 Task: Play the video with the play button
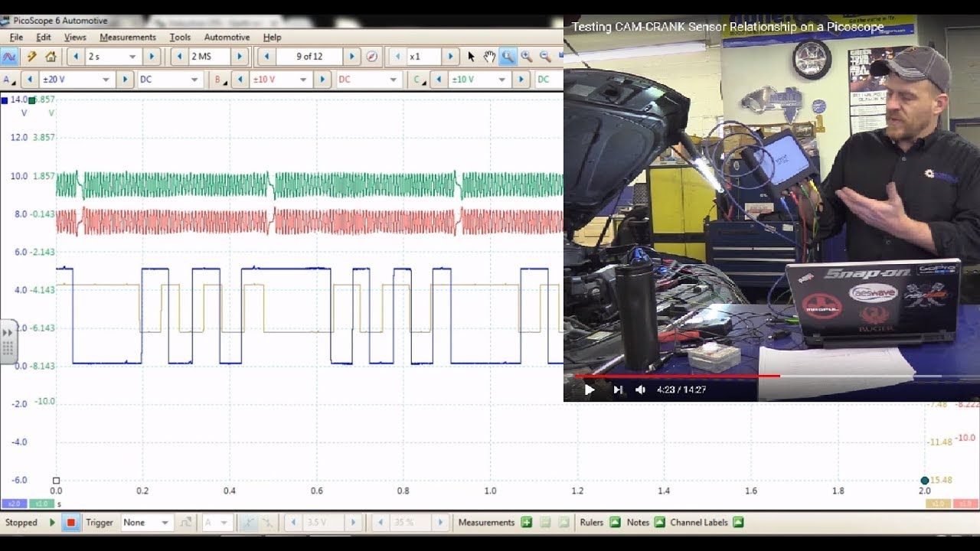[x=590, y=390]
